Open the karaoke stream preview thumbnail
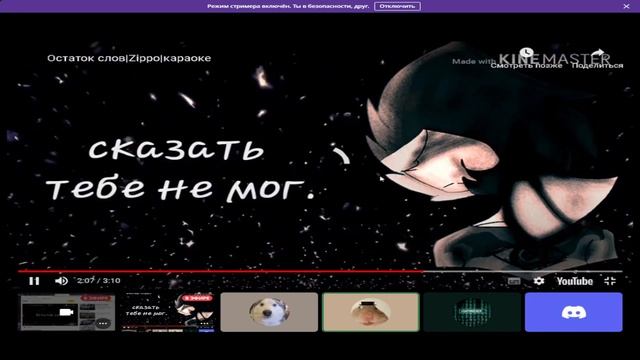This screenshot has height=360, width=640. [167, 312]
